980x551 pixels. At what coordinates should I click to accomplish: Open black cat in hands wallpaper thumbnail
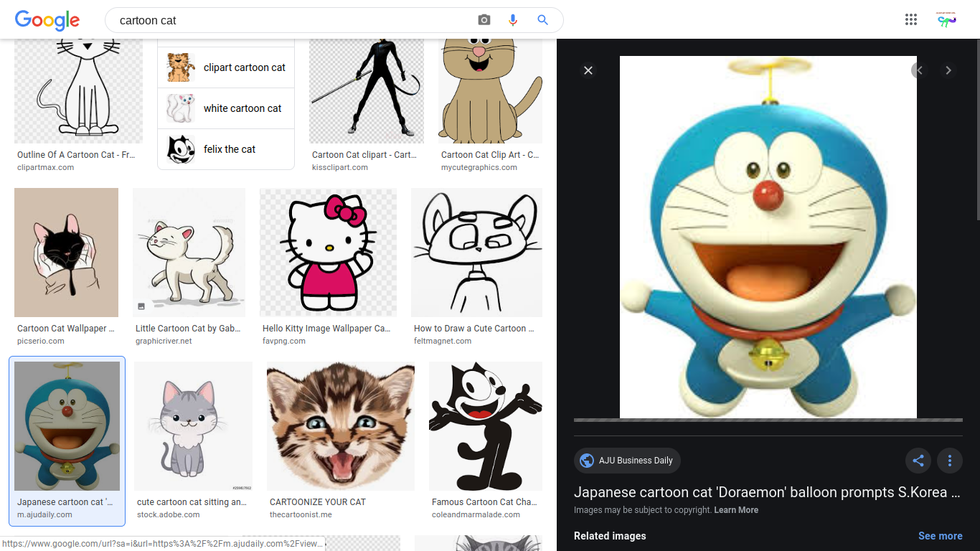(x=66, y=253)
